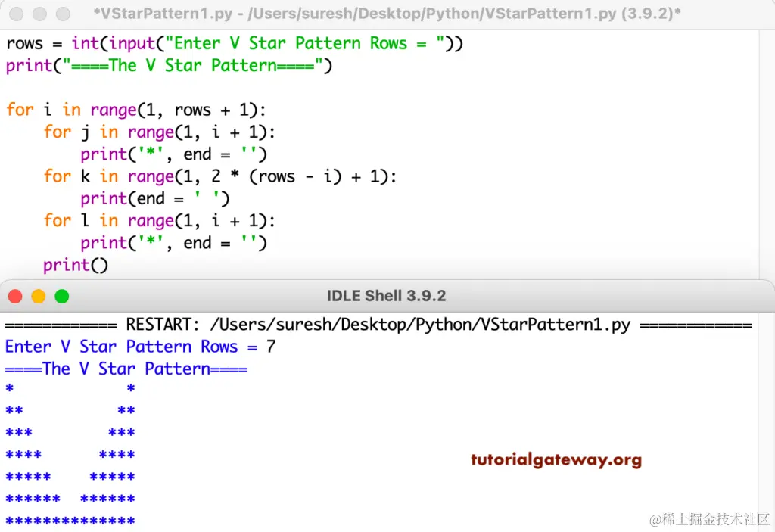This screenshot has width=775, height=532.
Task: Click the VStarPattern1.py editor title bar text
Action: (x=387, y=14)
